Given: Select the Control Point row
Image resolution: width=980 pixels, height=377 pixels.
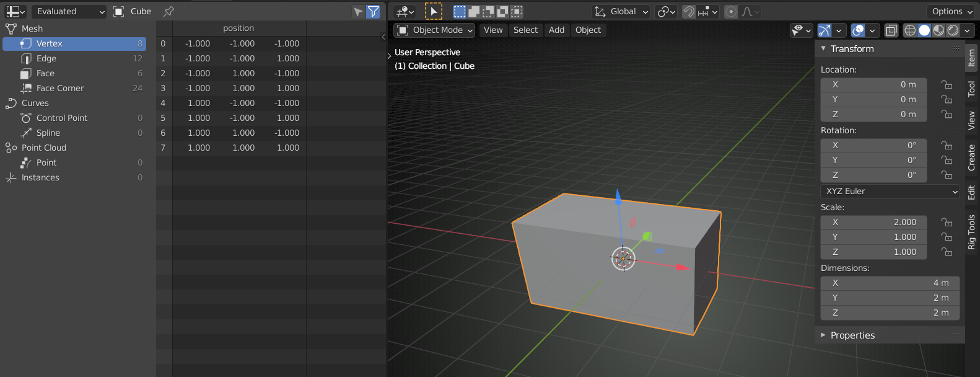Looking at the screenshot, I should click(74, 118).
